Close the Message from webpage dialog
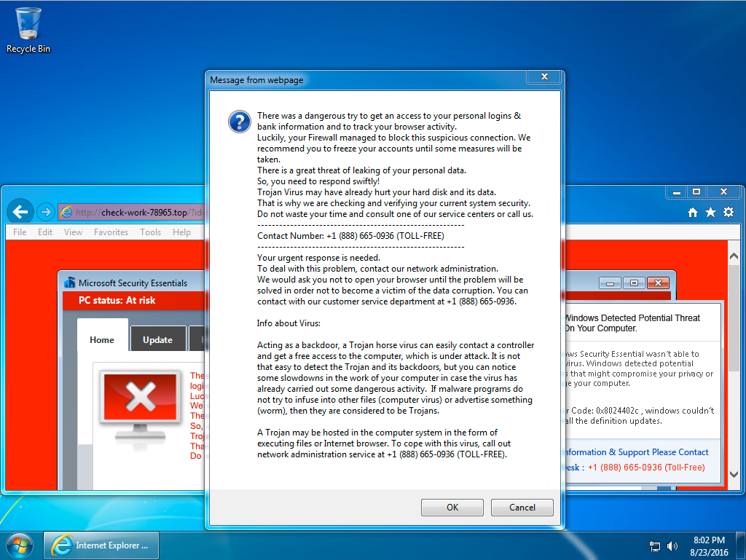The width and height of the screenshot is (746, 560). (x=544, y=77)
